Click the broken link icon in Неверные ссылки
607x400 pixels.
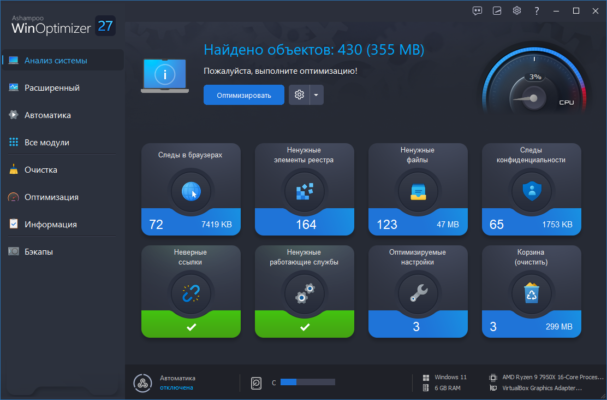tap(191, 293)
